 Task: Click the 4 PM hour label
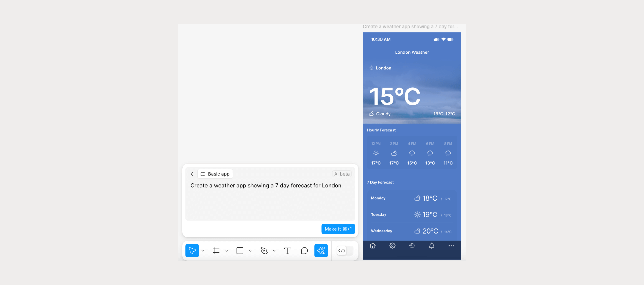(412, 144)
